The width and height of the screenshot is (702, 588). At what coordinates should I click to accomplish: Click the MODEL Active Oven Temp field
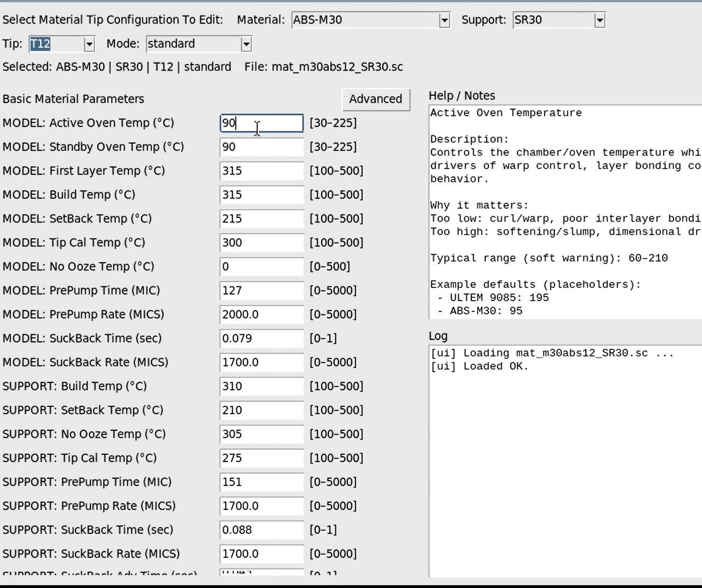(x=261, y=123)
